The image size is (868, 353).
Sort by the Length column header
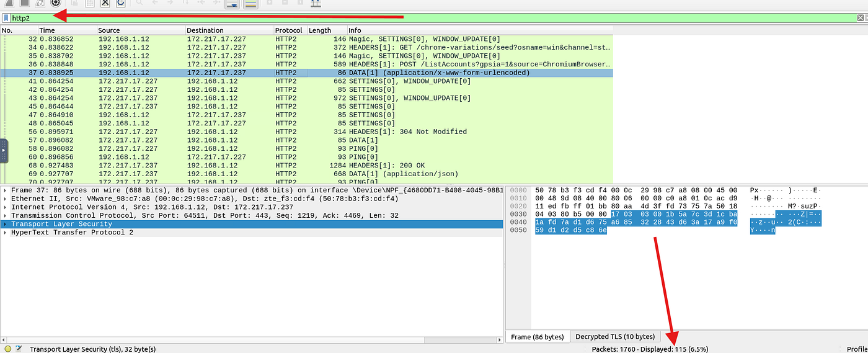[x=326, y=30]
